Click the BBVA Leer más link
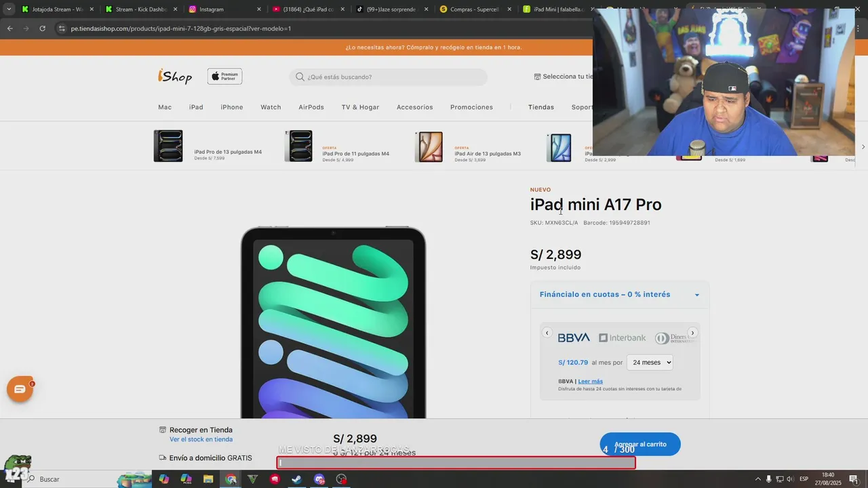 pos(590,381)
